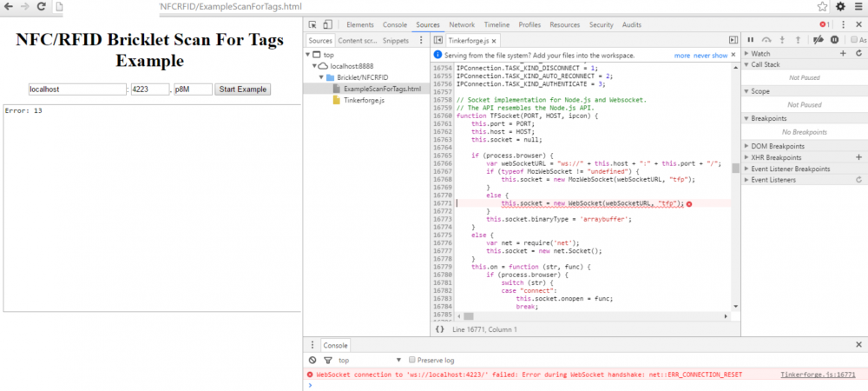Click the inspect element picker icon

tap(313, 25)
